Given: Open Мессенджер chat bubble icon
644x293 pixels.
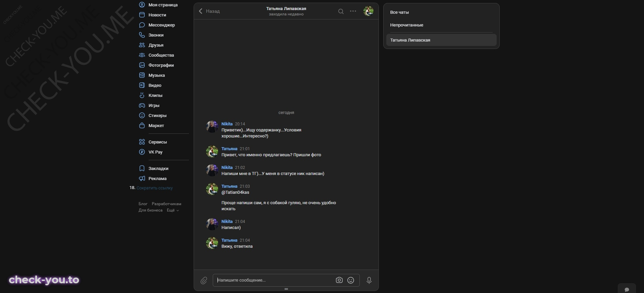Looking at the screenshot, I should (x=142, y=25).
